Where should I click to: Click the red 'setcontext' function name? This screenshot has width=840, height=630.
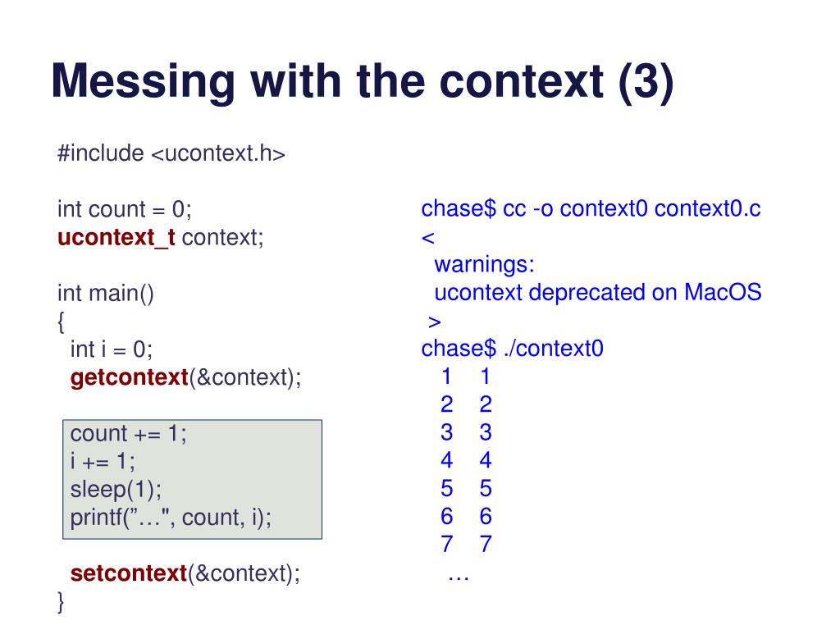click(x=129, y=573)
